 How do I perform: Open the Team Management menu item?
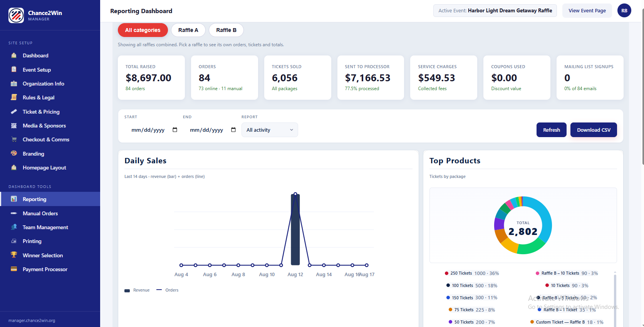(x=50, y=227)
